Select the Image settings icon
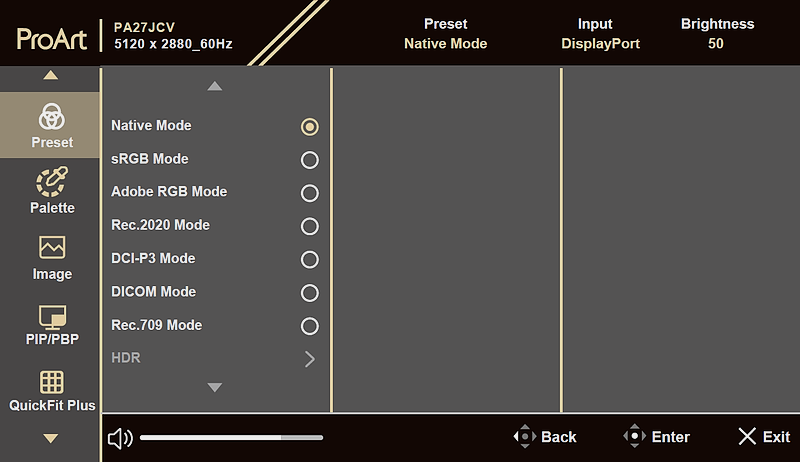 (52, 247)
